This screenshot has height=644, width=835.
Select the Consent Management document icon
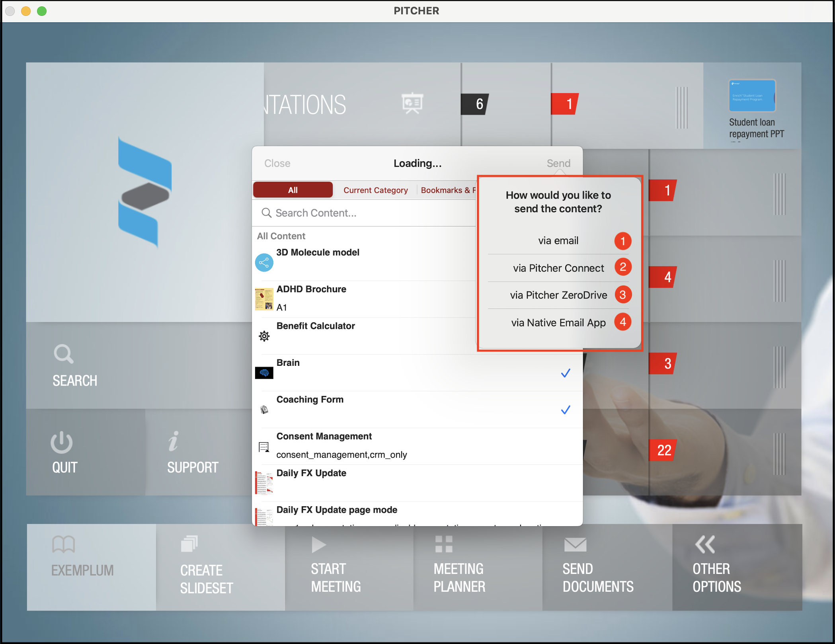pyautogui.click(x=264, y=446)
